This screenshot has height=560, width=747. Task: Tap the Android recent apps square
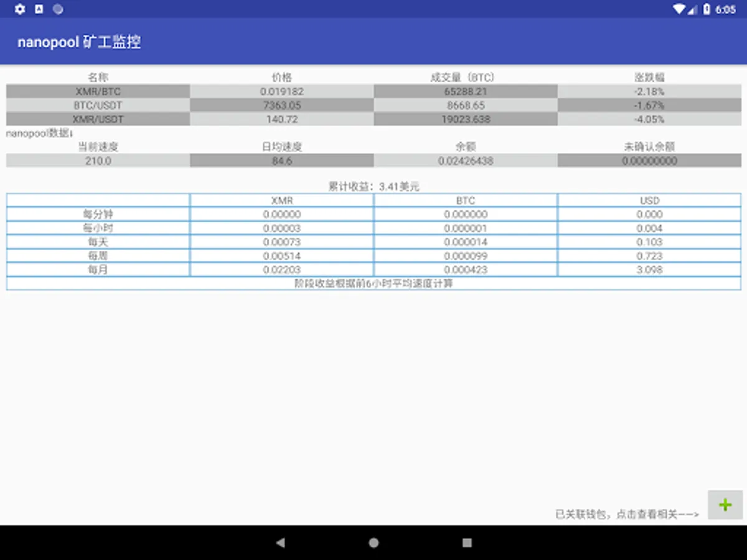click(467, 543)
